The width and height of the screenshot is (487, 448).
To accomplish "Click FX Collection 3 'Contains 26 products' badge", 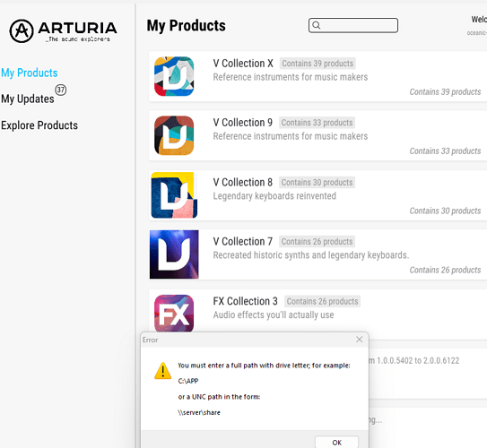I will pyautogui.click(x=322, y=301).
